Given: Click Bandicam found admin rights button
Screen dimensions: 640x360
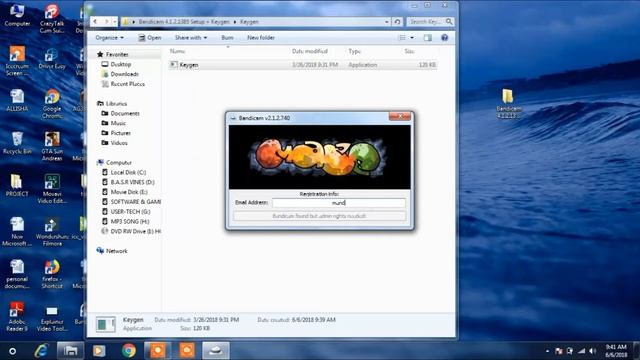Looking at the screenshot, I should [x=320, y=216].
